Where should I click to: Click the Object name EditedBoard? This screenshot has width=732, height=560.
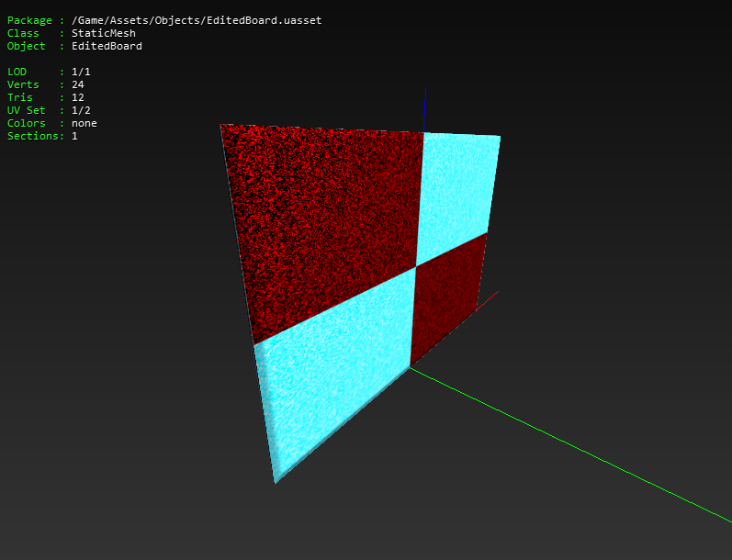[107, 46]
